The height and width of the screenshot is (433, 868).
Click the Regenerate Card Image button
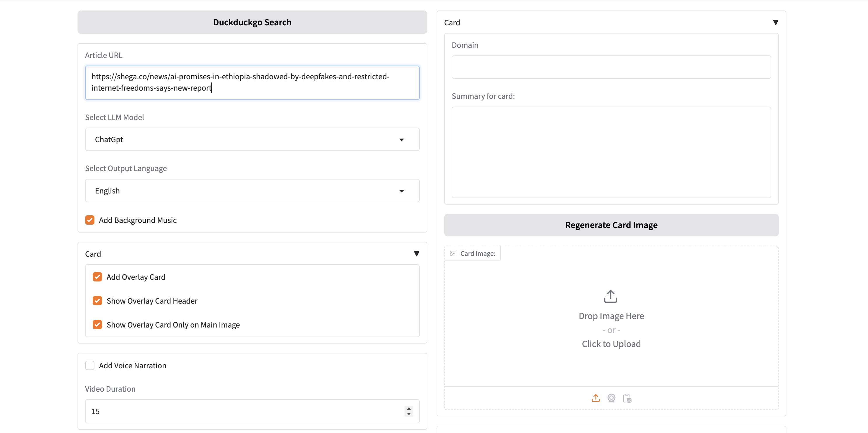(x=611, y=225)
